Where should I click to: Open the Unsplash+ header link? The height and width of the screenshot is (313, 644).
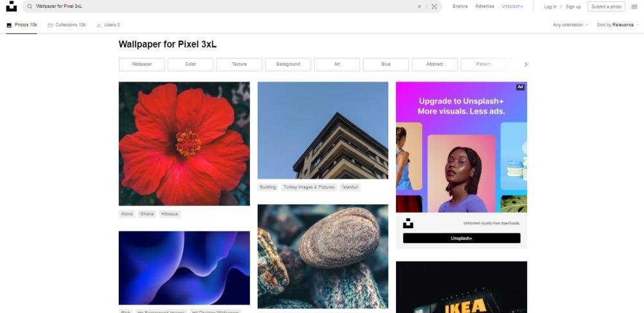512,6
